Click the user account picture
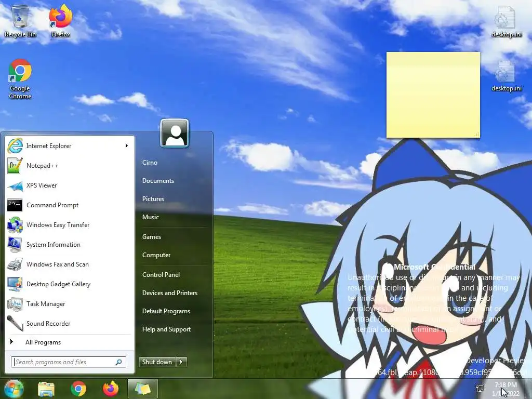 (175, 134)
